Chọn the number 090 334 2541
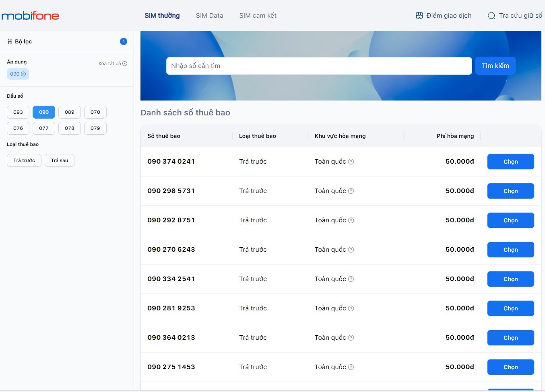 point(510,279)
